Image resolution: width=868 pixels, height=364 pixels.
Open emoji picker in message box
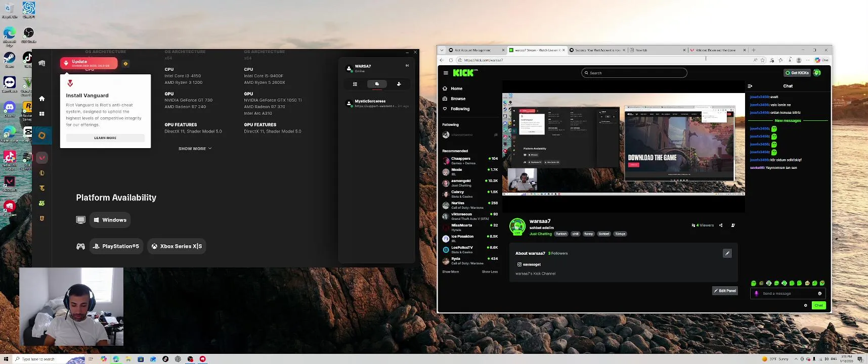(x=820, y=294)
